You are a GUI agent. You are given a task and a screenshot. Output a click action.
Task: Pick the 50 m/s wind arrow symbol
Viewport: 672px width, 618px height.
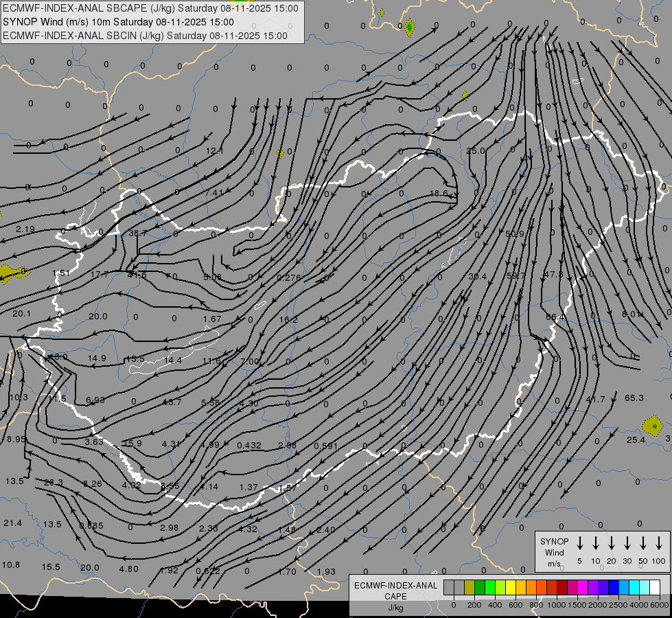click(x=643, y=542)
